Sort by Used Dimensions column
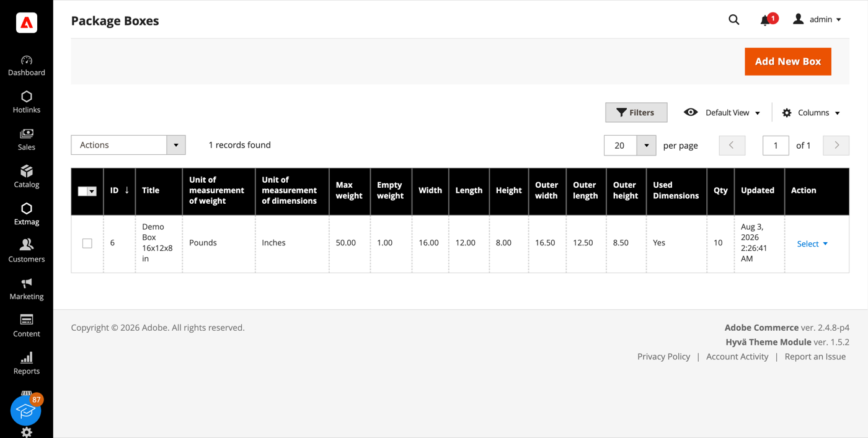Viewport: 868px width, 438px height. point(676,191)
